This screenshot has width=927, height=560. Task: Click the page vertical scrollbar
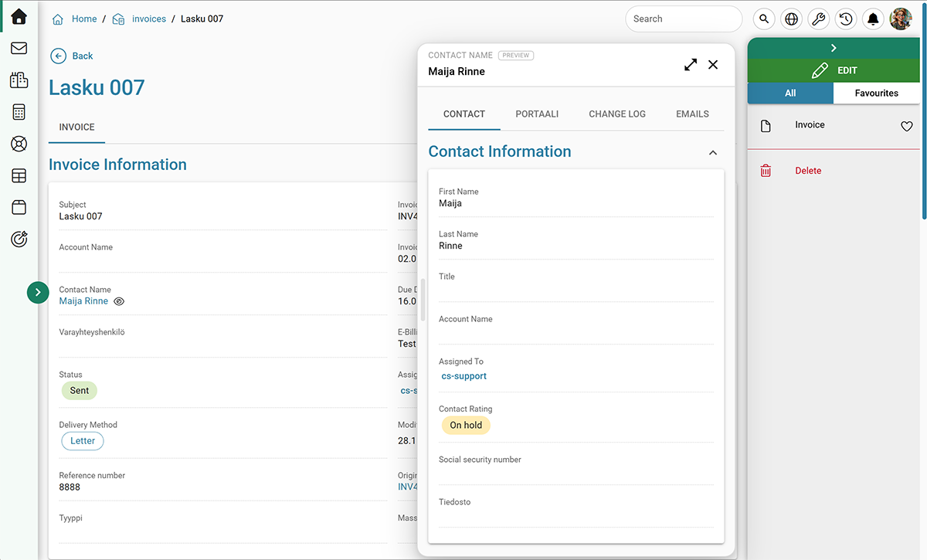[924, 112]
